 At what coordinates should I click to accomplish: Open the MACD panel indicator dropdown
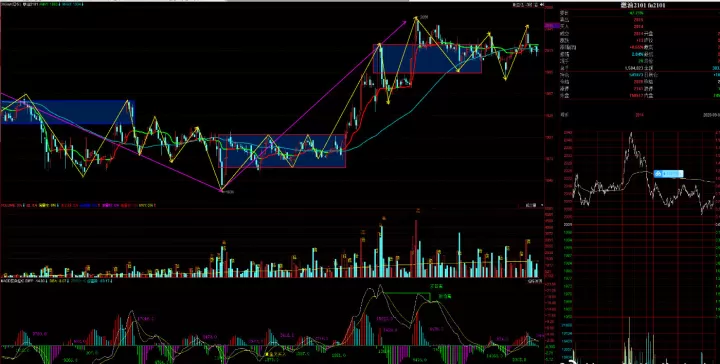point(535,280)
